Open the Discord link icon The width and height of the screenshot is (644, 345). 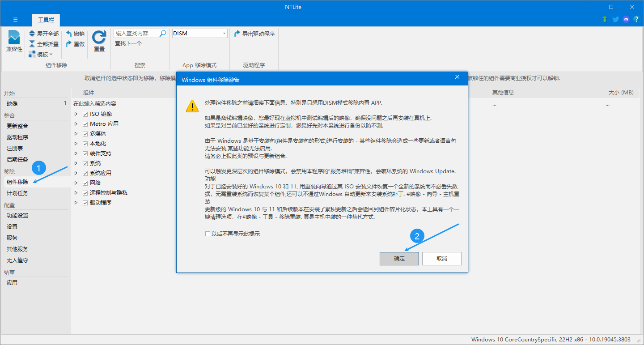click(x=626, y=19)
